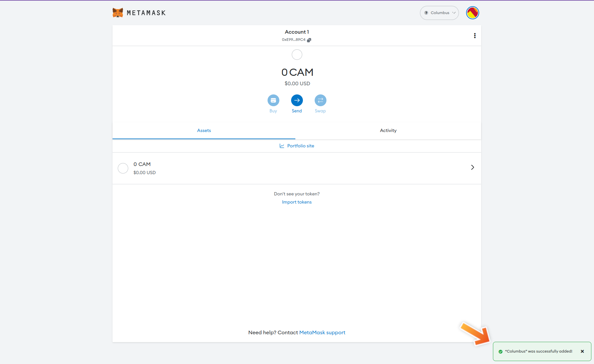Open the Columbus network dropdown
594x364 pixels.
pos(439,13)
